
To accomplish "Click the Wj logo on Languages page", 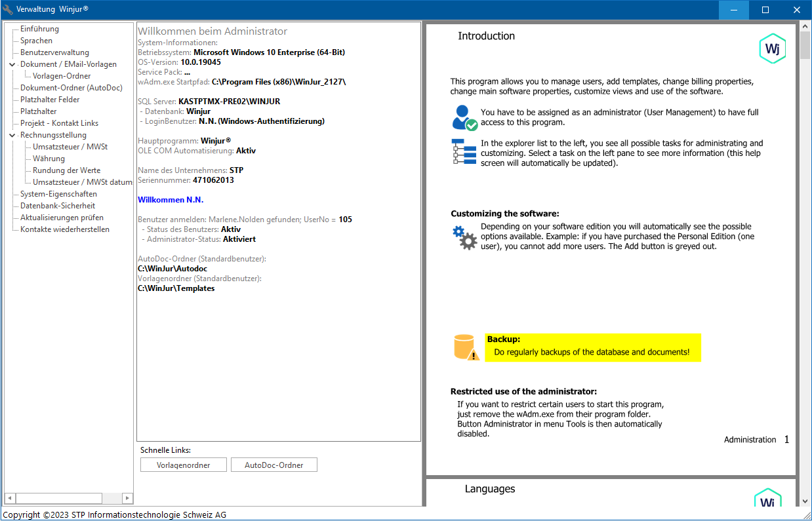I will click(767, 499).
